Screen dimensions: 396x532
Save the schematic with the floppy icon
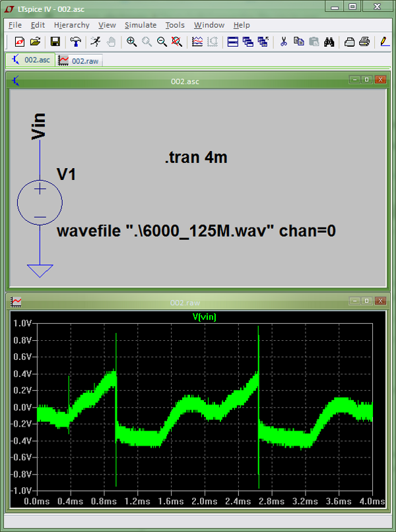pyautogui.click(x=55, y=42)
